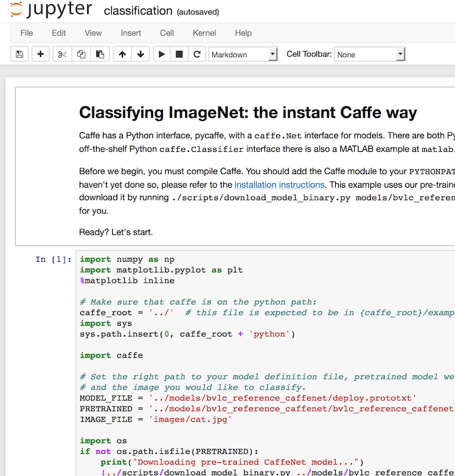The image size is (455, 476).
Task: Open the Insert menu
Action: pyautogui.click(x=131, y=33)
